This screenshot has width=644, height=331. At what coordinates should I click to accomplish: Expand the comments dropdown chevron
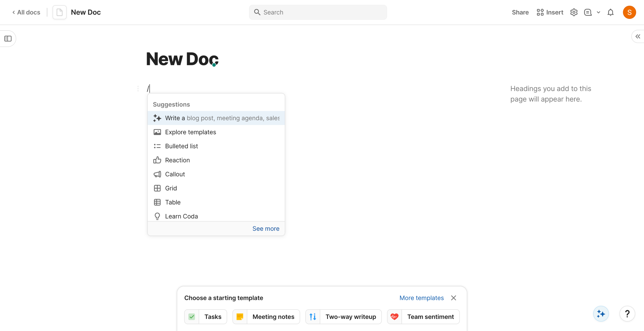[x=598, y=12]
